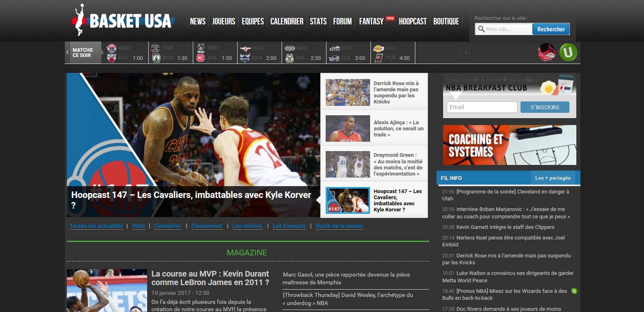Click the MATCHS CE SOIR label
The image size is (644, 312).
pos(83,53)
